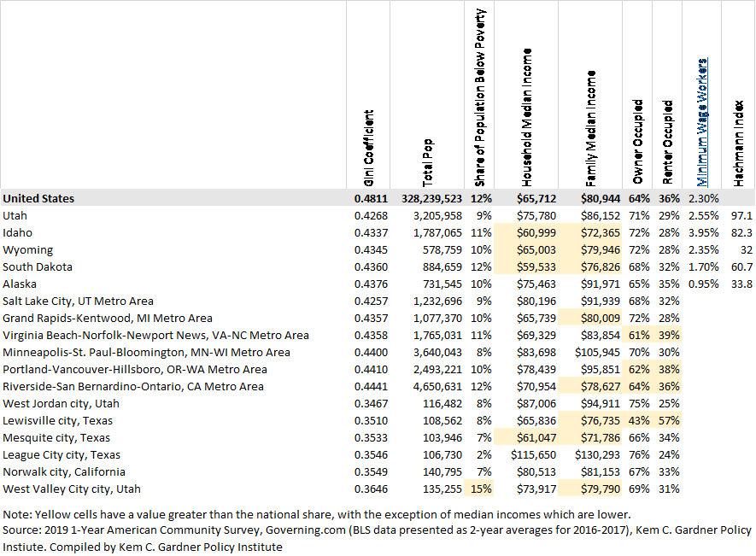Select West Jordan Gini value 0.3467

tap(371, 404)
